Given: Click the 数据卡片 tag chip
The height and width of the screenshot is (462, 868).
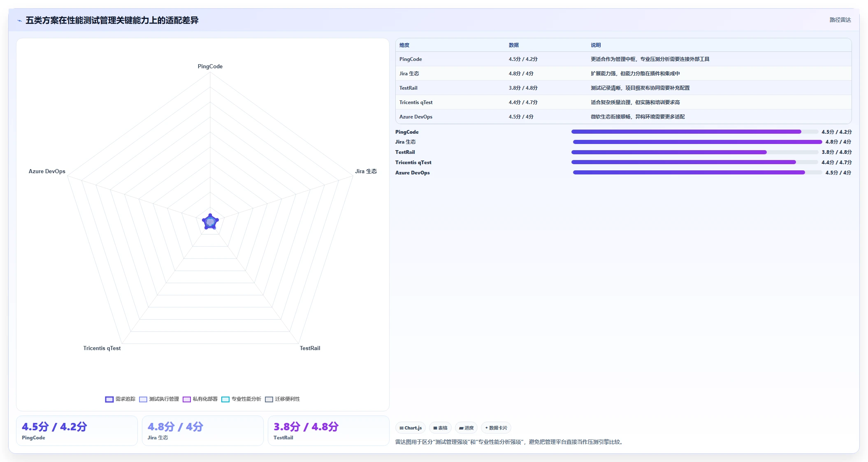Looking at the screenshot, I should [x=496, y=428].
